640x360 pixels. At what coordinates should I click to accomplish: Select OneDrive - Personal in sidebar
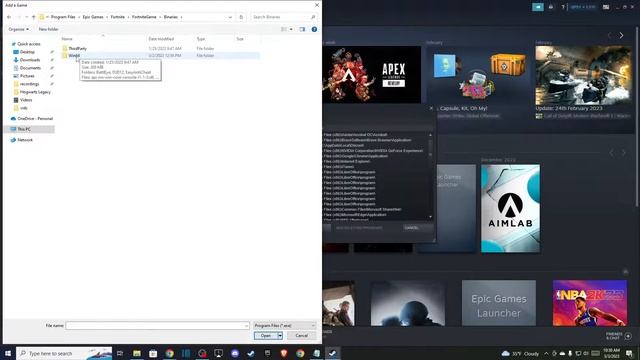pos(35,119)
